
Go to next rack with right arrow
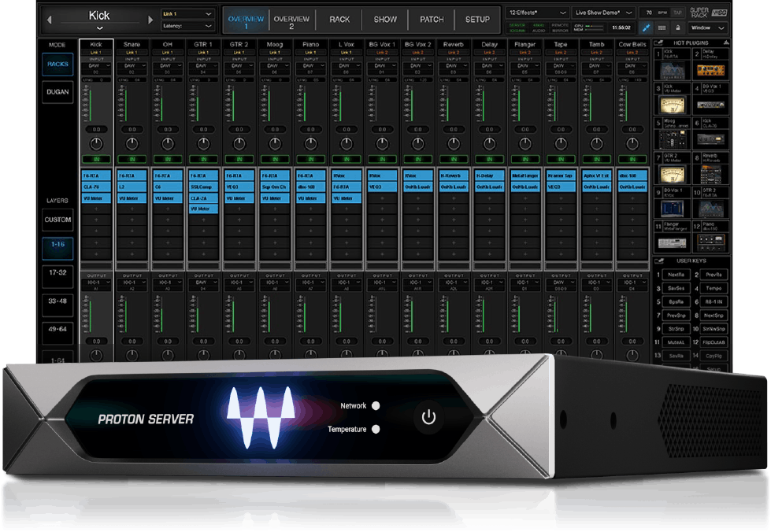[x=151, y=18]
